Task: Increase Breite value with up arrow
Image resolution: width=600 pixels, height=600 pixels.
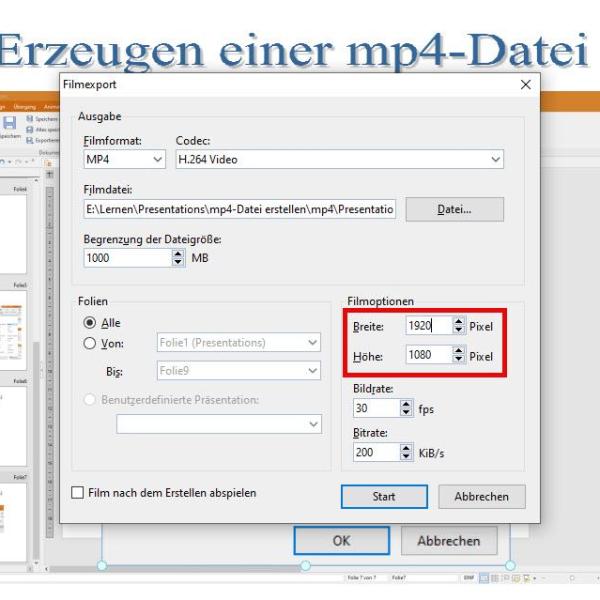Action: pyautogui.click(x=459, y=322)
